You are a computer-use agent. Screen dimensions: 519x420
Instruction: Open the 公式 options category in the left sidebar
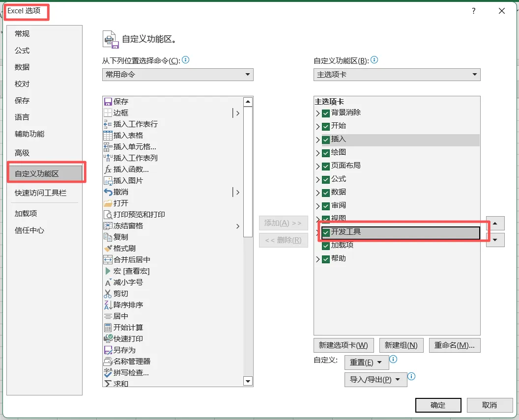click(x=44, y=51)
